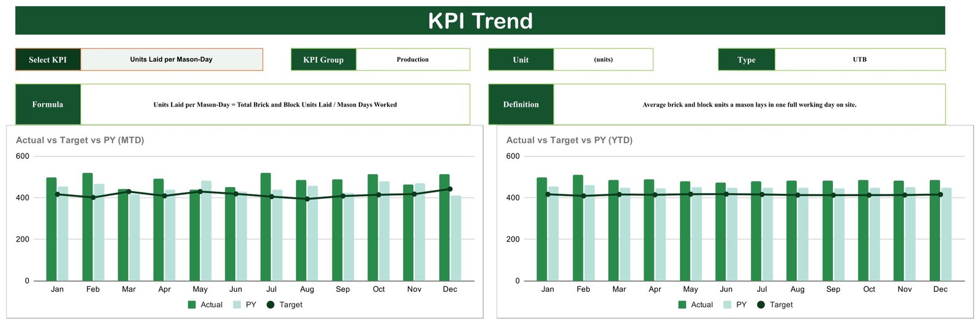Click the Dec Target point in the MTD chart
The width and height of the screenshot is (980, 325).
click(450, 189)
